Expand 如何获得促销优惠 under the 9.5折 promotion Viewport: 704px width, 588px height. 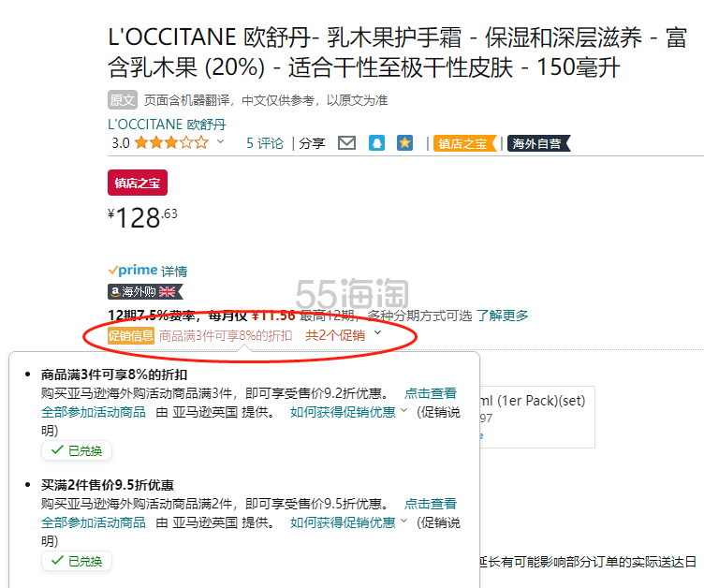point(348,522)
